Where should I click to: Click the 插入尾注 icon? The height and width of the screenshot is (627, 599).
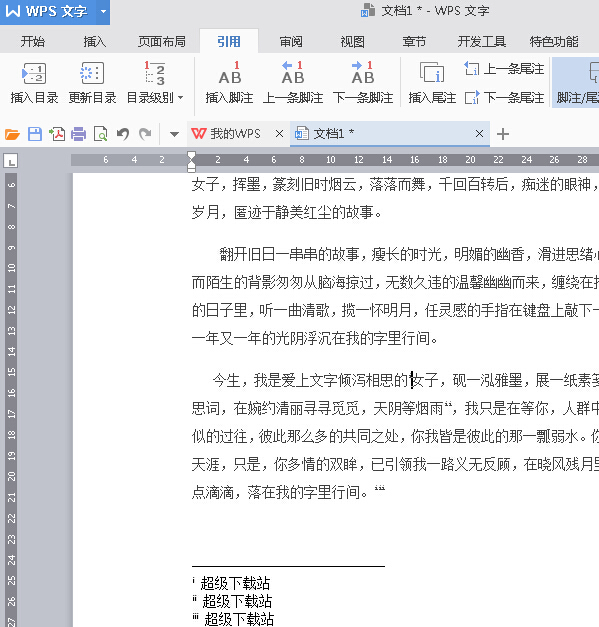(x=432, y=72)
